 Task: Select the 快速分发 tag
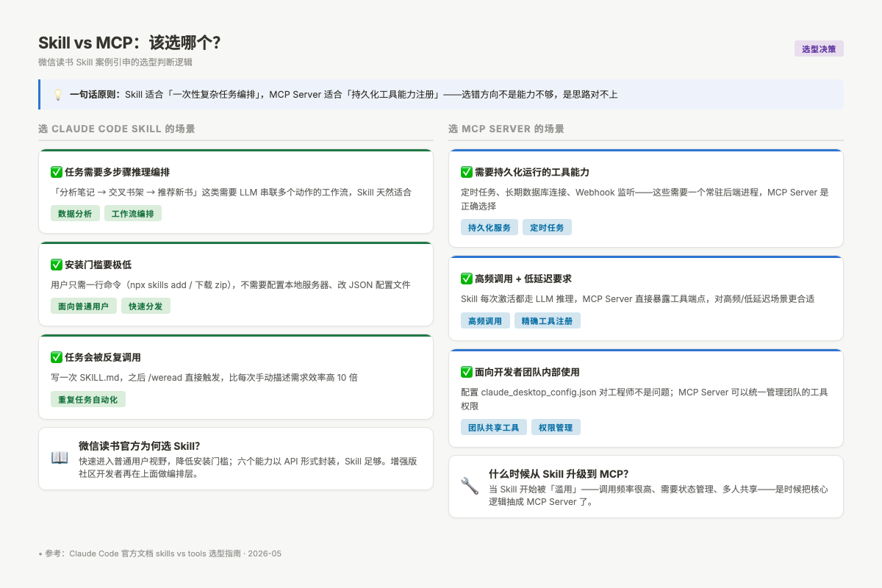pyautogui.click(x=146, y=306)
